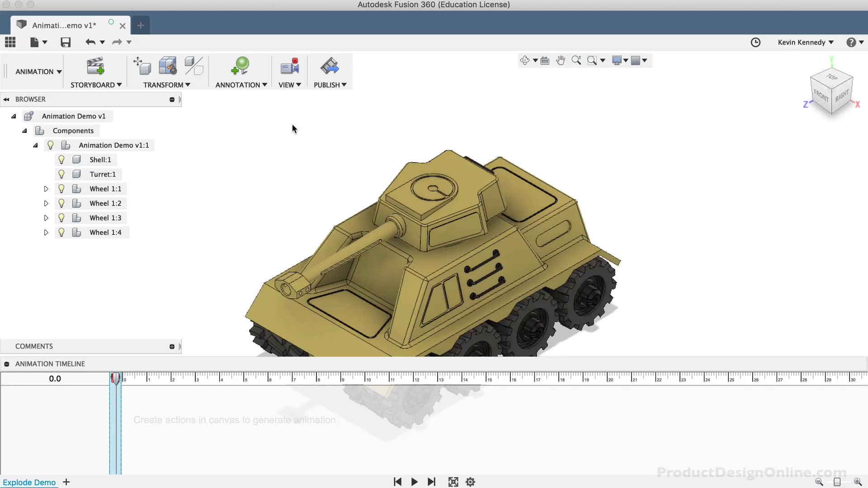Toggle the View camera record icon
868x488 pixels.
point(290,66)
